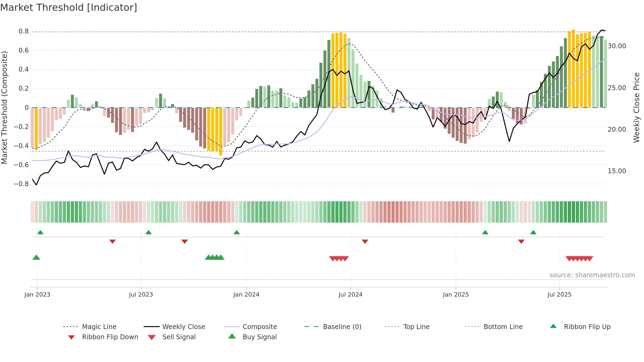Toggle the Bottom Line legend entry

pos(494,327)
